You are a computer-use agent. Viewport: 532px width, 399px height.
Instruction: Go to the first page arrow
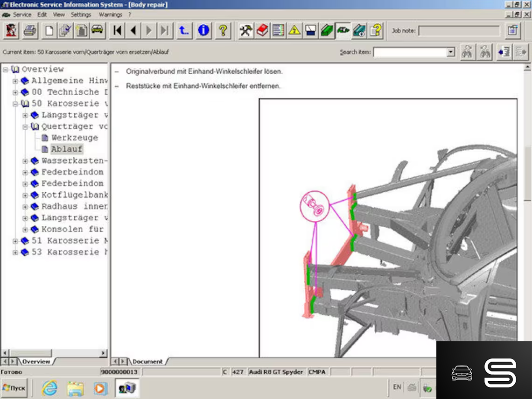click(118, 31)
